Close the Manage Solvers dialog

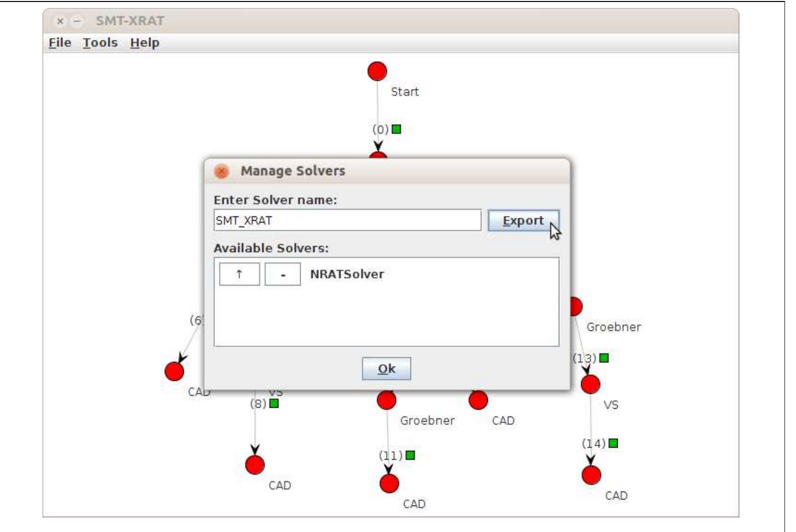(x=222, y=171)
